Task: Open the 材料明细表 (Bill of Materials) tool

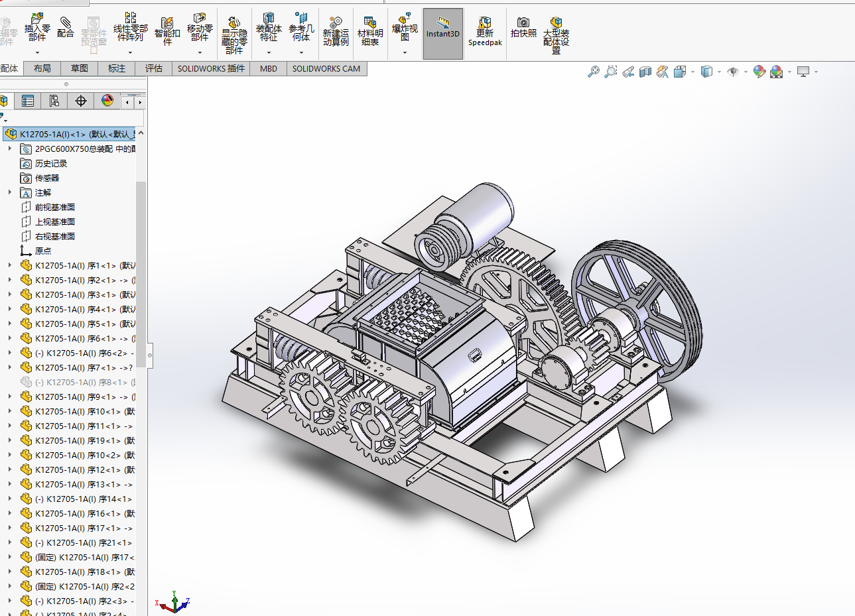Action: (x=370, y=31)
